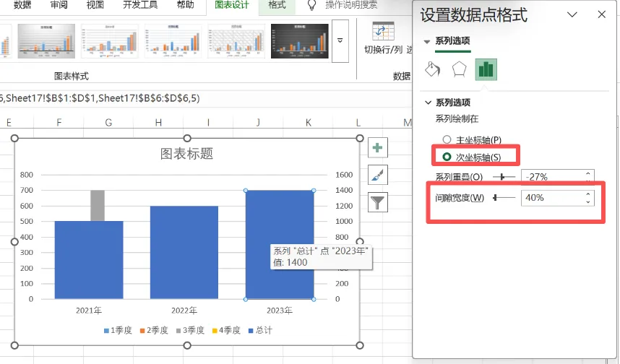Click the secondary axis value 1600

pyautogui.click(x=344, y=175)
